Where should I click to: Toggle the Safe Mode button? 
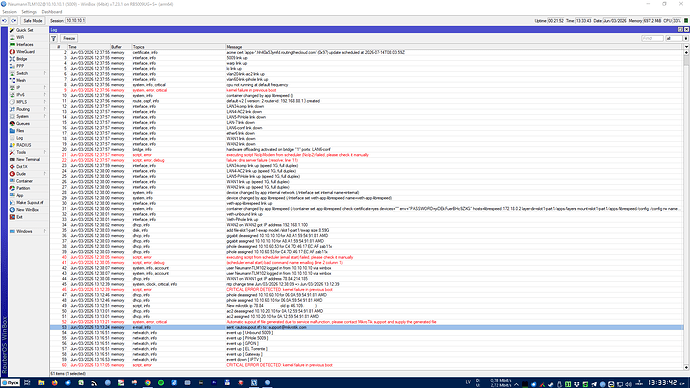pos(33,21)
